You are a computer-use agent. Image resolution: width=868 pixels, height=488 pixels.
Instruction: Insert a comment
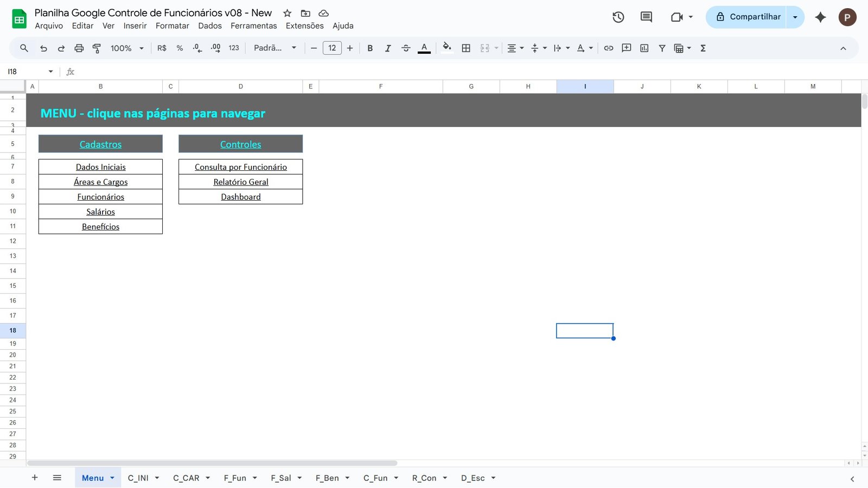(x=626, y=48)
